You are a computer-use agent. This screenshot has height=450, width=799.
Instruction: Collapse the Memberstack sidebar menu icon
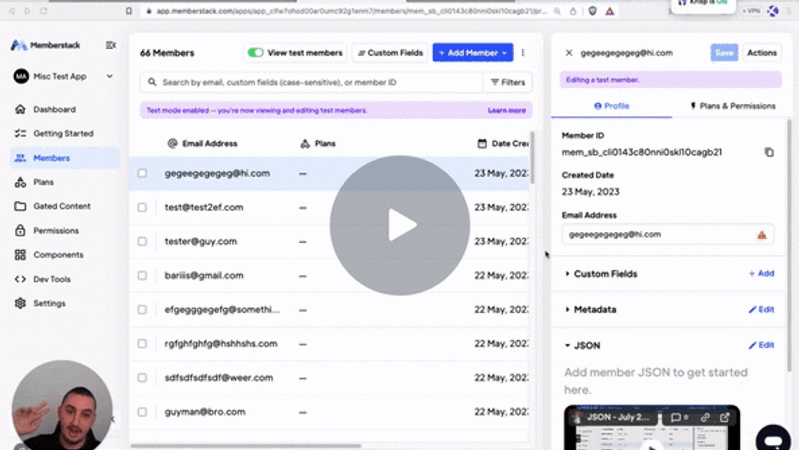(x=111, y=45)
